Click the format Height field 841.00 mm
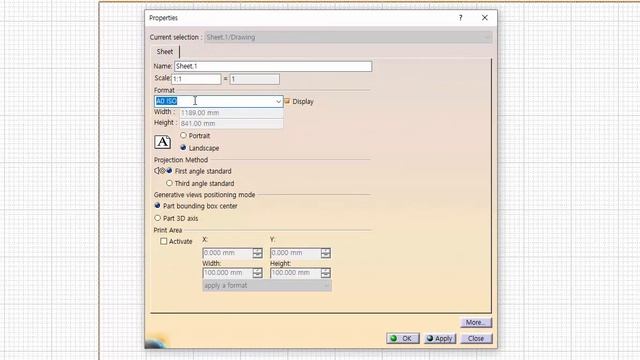The image size is (640, 360). click(x=231, y=123)
